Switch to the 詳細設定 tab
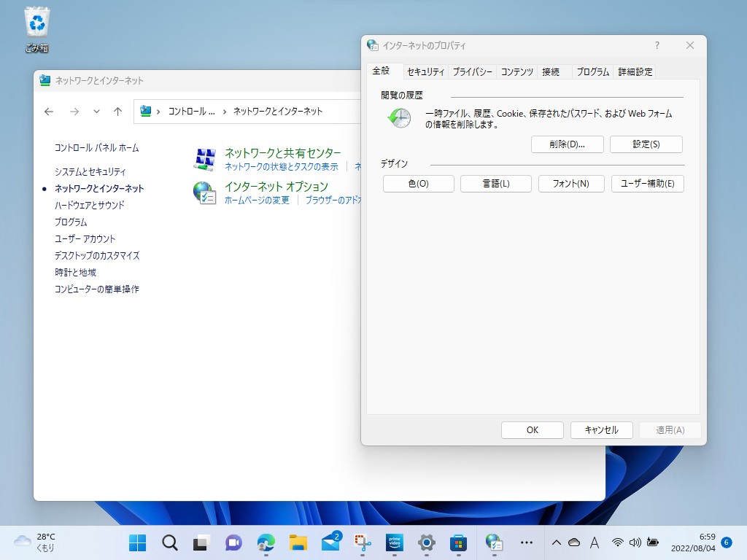 click(634, 71)
